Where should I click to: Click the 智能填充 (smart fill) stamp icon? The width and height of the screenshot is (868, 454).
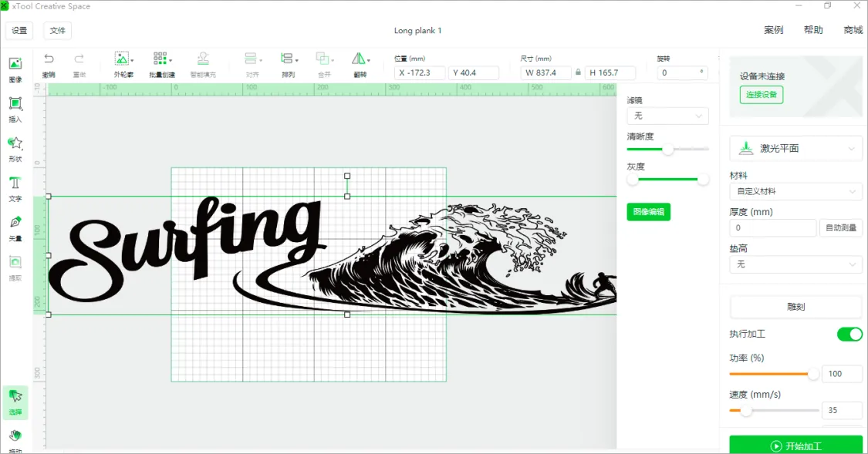click(x=203, y=58)
